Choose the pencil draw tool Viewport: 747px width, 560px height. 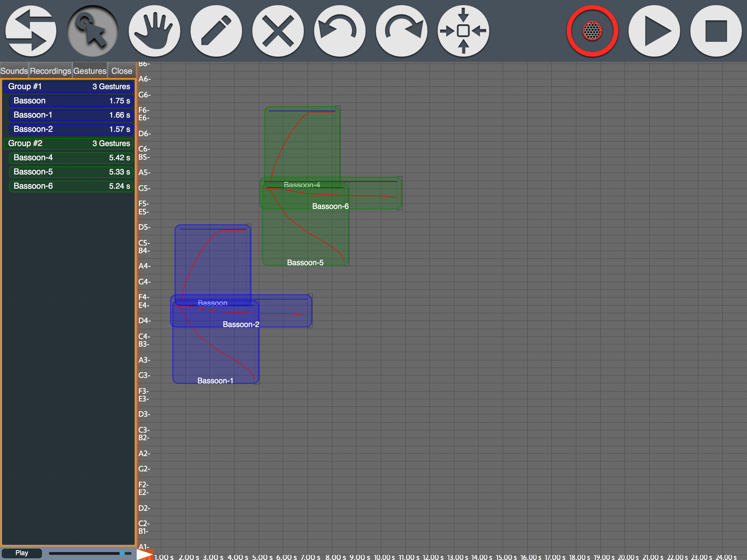coord(216,31)
